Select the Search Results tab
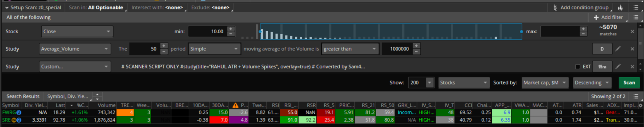The height and width of the screenshot is (127, 644). (23, 96)
